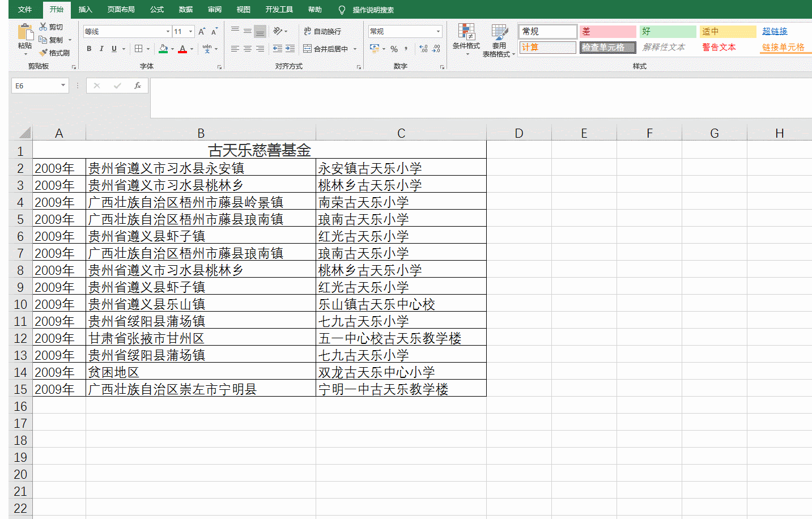Switch to the 公式 (Formulas) tab

[157, 10]
